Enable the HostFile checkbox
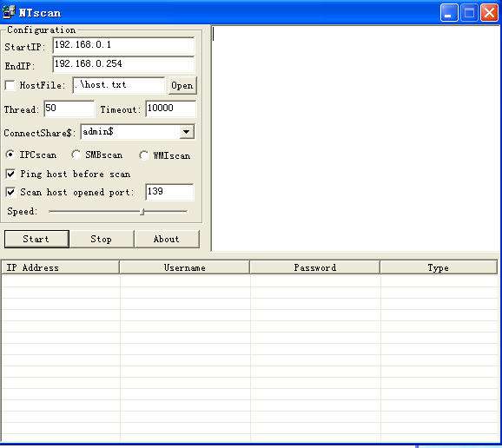502x448 pixels. coord(10,85)
